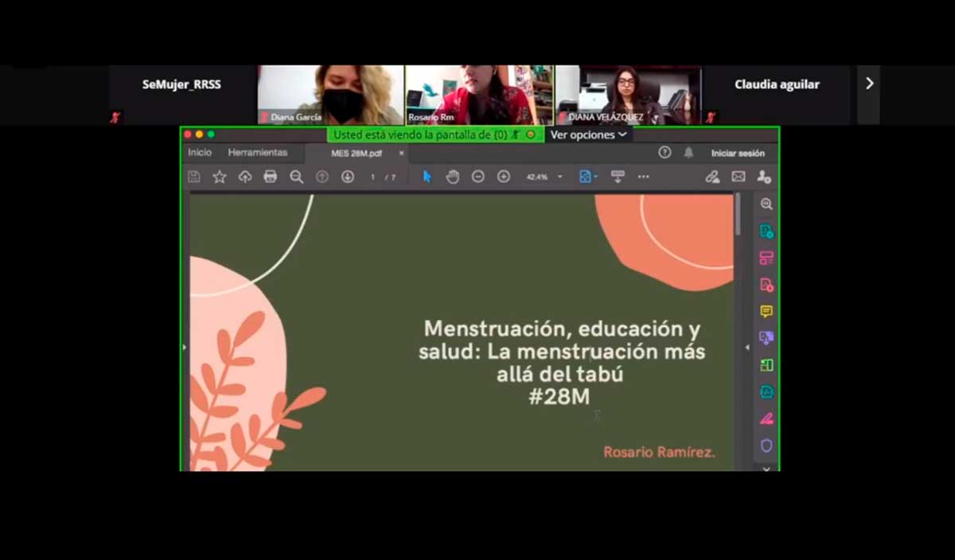
Task: Click the author name Rosario Ramírez
Action: [659, 452]
